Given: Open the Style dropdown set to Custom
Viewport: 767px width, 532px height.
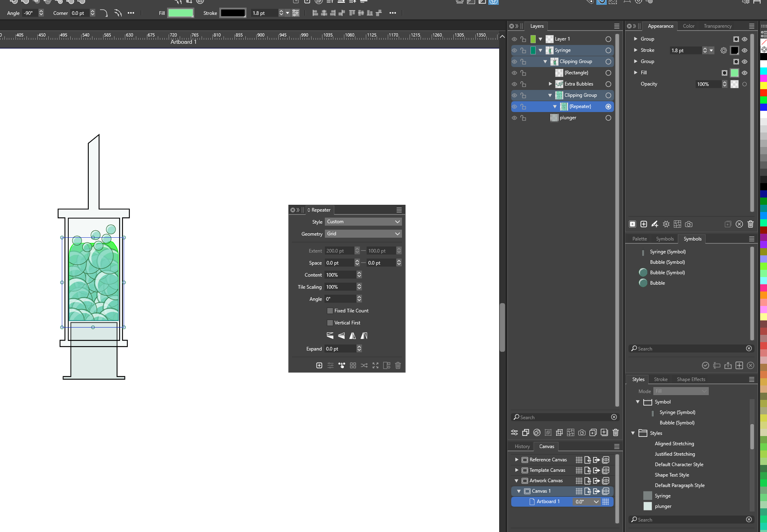Looking at the screenshot, I should tap(363, 222).
